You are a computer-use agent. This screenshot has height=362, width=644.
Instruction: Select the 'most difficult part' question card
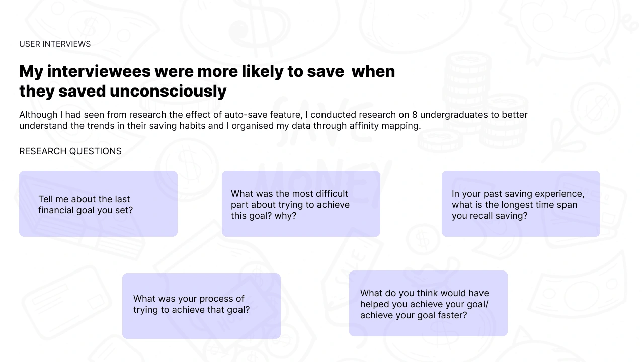301,204
